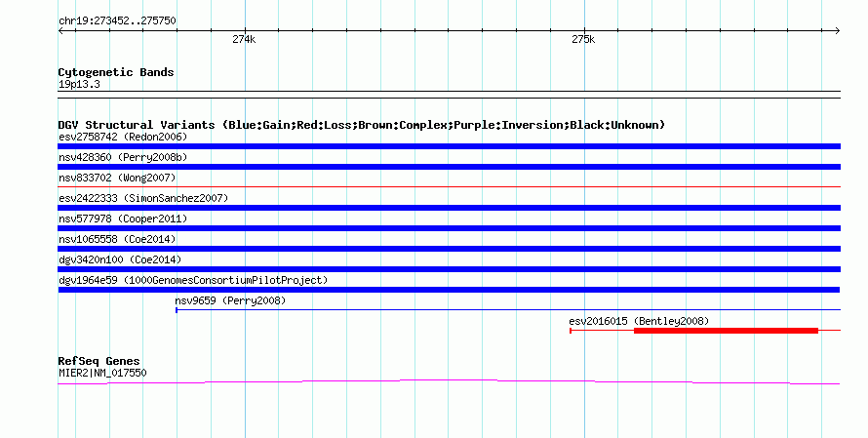Image resolution: width=868 pixels, height=438 pixels.
Task: Open nsv9659 (Perry2008) variant label
Action: click(x=230, y=300)
